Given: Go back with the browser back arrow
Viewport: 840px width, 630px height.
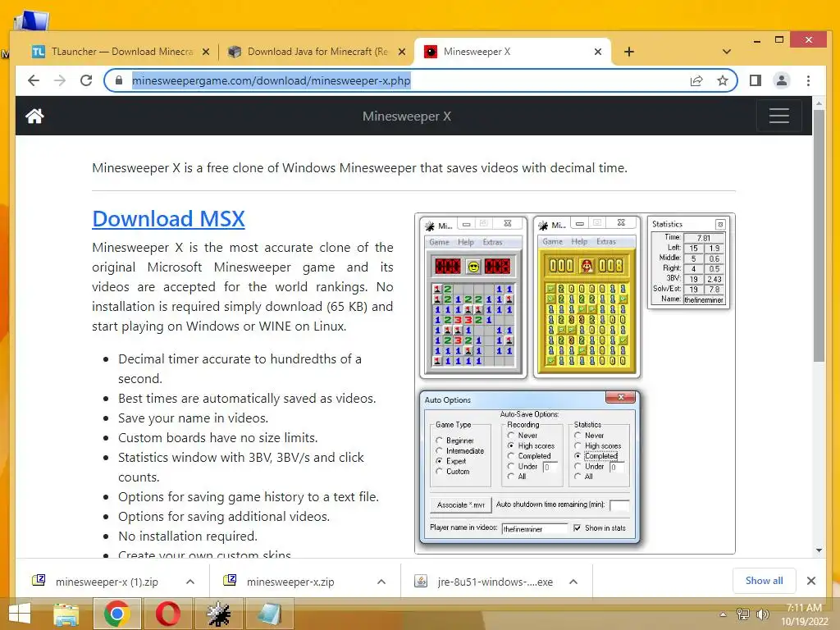Looking at the screenshot, I should pyautogui.click(x=34, y=80).
